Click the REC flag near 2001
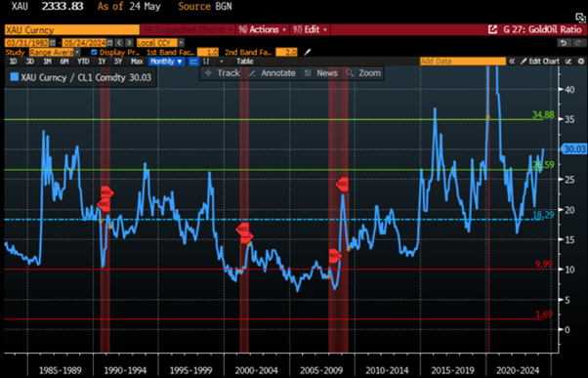The image size is (588, 378). click(x=242, y=229)
